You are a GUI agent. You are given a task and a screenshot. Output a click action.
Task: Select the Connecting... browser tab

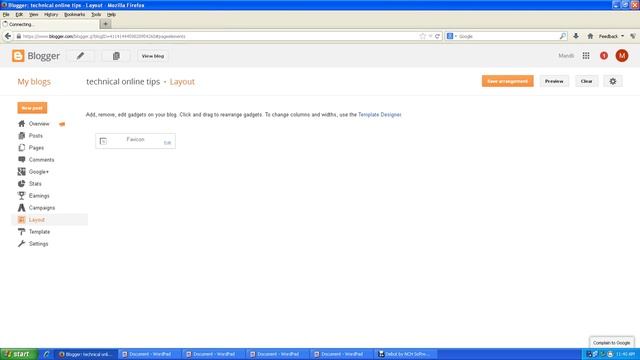coord(50,24)
